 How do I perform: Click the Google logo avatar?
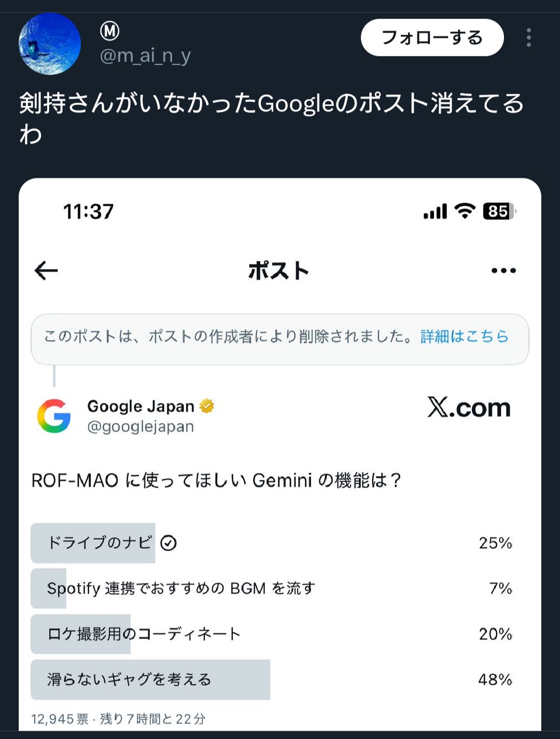[x=54, y=416]
